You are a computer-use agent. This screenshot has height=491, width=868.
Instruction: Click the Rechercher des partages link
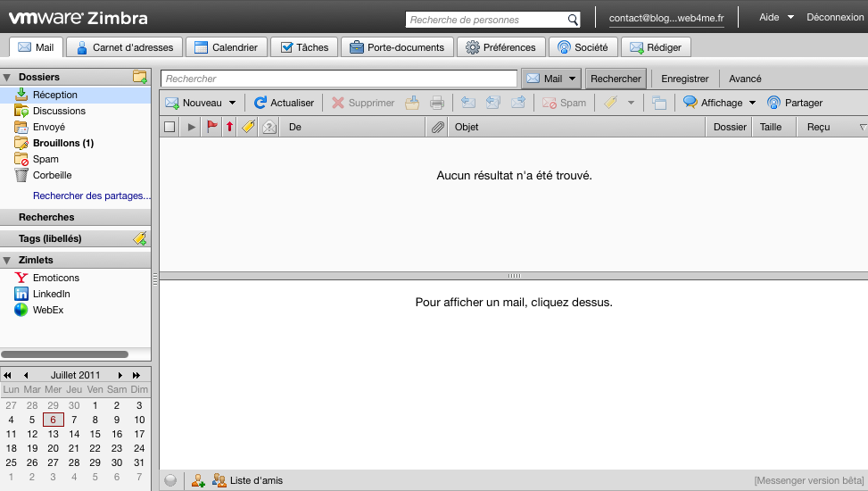(91, 196)
